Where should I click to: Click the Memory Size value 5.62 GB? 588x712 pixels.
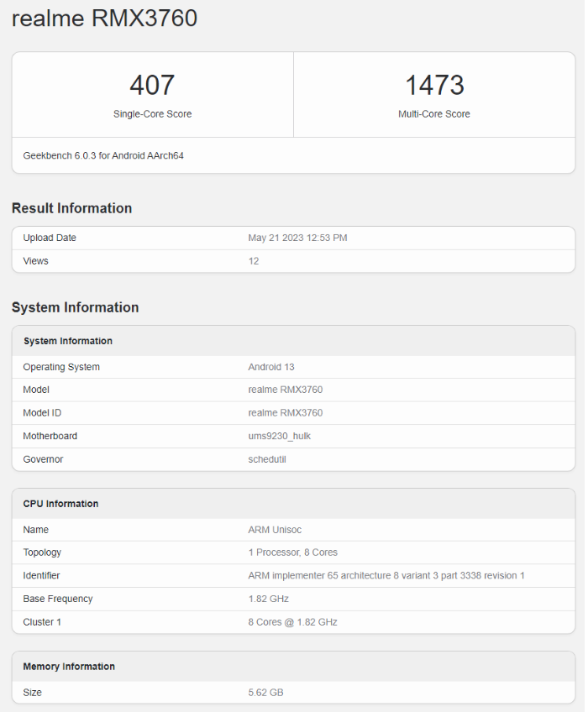[265, 693]
